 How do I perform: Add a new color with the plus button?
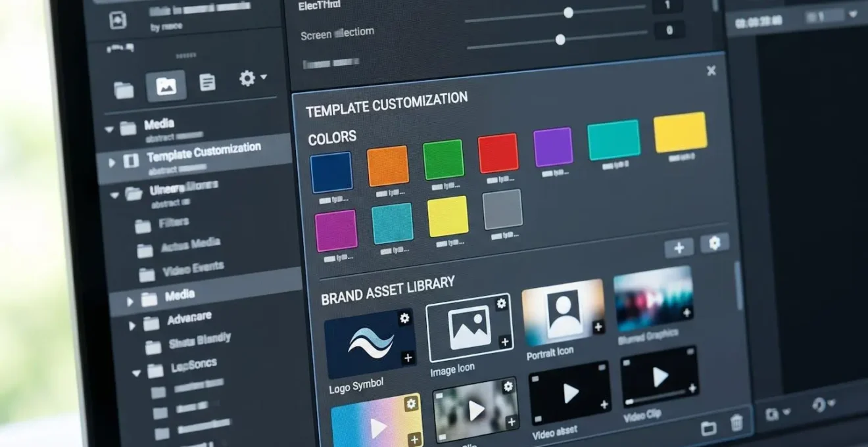679,248
